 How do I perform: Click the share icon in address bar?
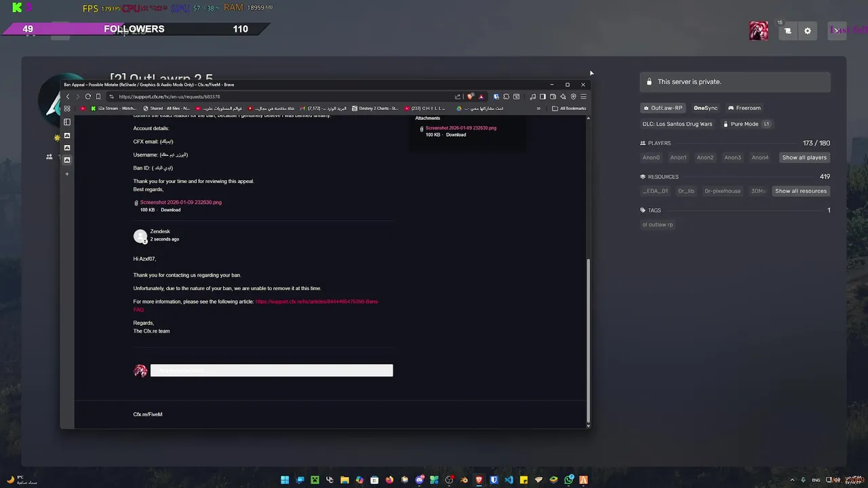(x=458, y=96)
